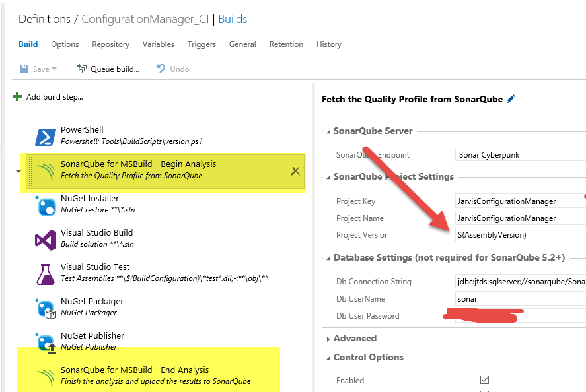
Task: Open the Builds link in the header
Action: (233, 19)
